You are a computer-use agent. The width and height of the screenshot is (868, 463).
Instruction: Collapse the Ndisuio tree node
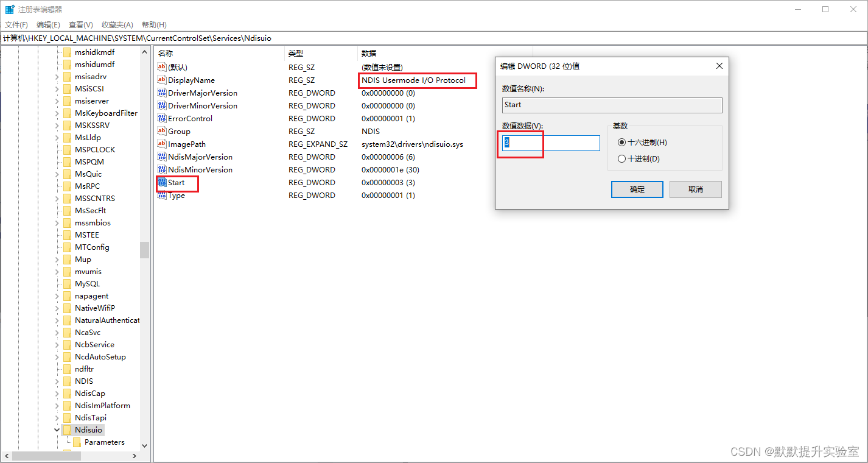coord(57,430)
